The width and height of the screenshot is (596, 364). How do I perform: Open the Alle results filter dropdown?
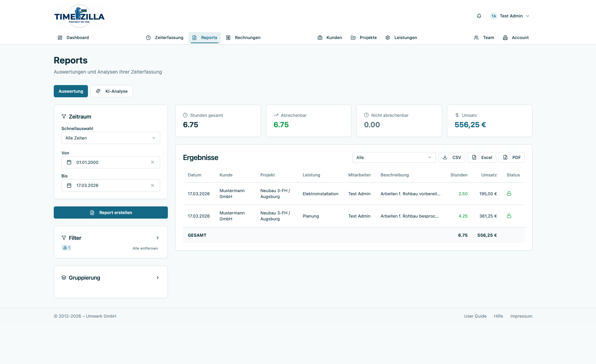click(x=394, y=158)
